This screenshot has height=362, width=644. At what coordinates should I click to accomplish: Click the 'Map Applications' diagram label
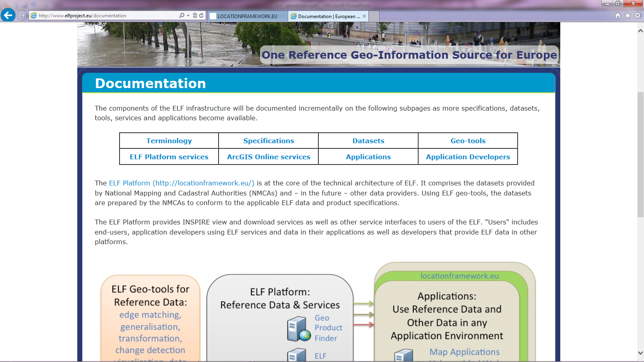click(x=464, y=352)
